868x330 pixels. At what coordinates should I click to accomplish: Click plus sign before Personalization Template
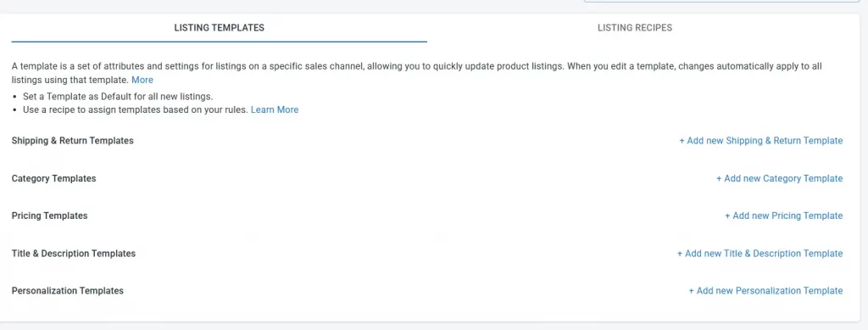[x=692, y=291]
